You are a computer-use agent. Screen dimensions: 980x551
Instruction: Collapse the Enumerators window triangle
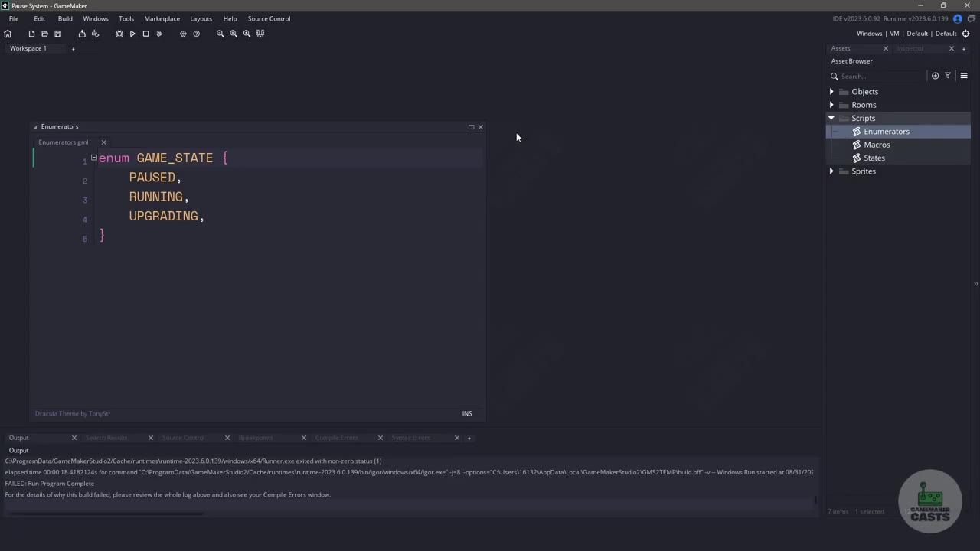pyautogui.click(x=35, y=127)
